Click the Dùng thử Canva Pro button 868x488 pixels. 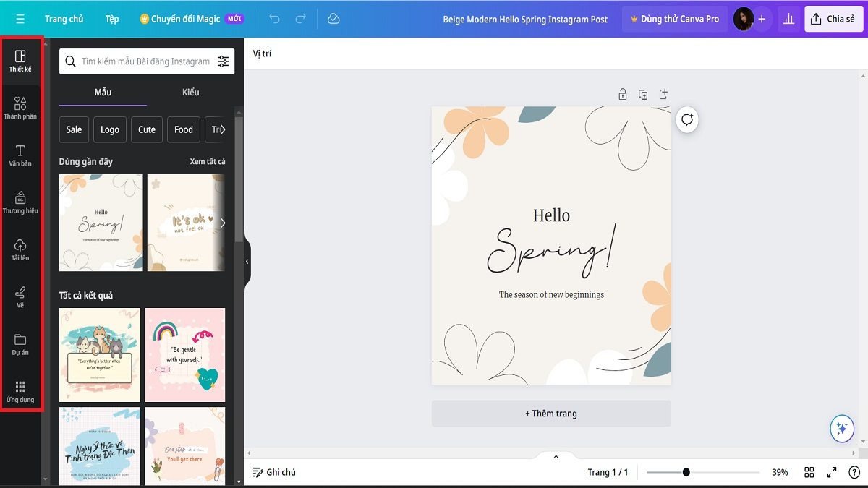[x=674, y=19]
